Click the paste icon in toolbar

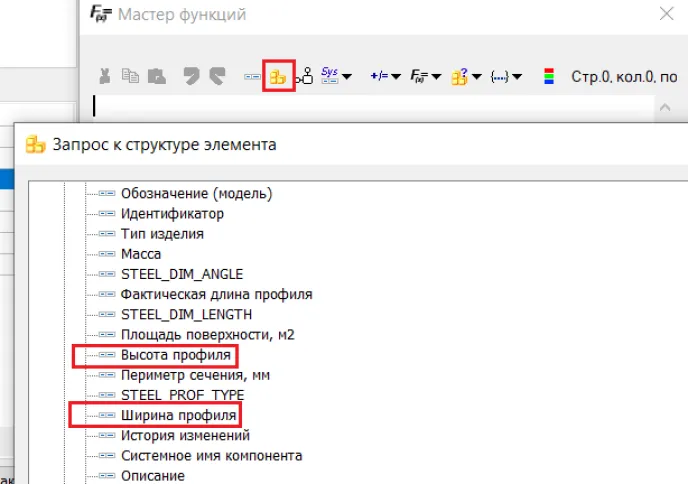click(x=155, y=76)
